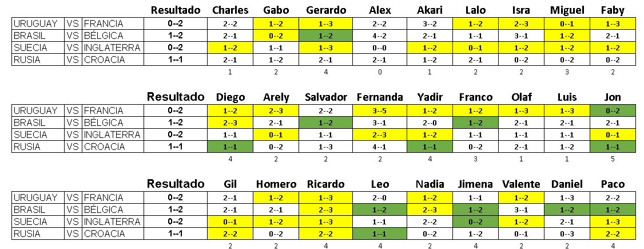The image size is (644, 249).
Task: Select INGLATERRA cell in the second table
Action: [113, 135]
